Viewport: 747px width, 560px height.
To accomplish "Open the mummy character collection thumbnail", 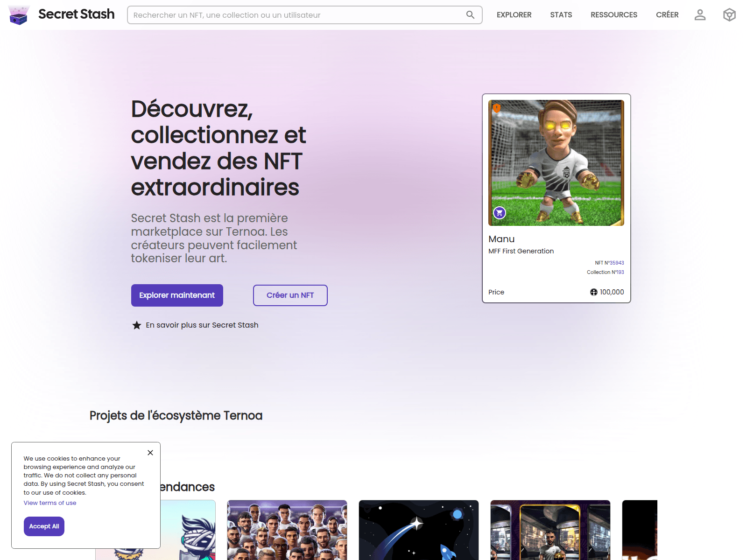I will (188, 530).
